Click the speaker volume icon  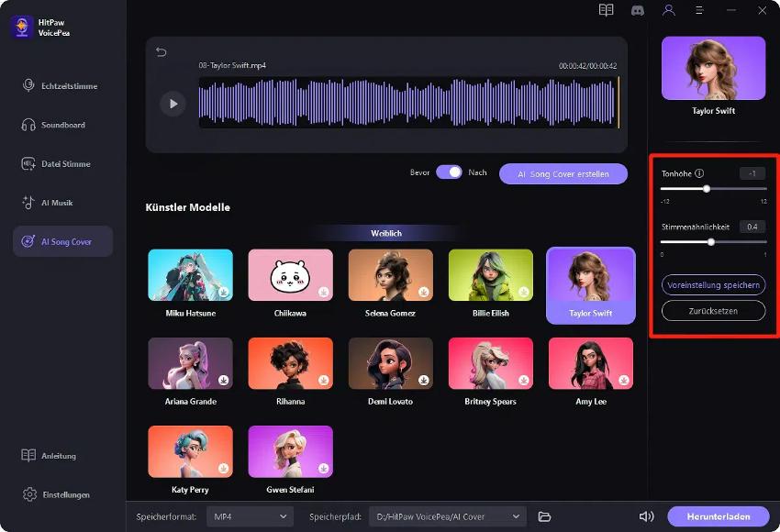pyautogui.click(x=647, y=516)
